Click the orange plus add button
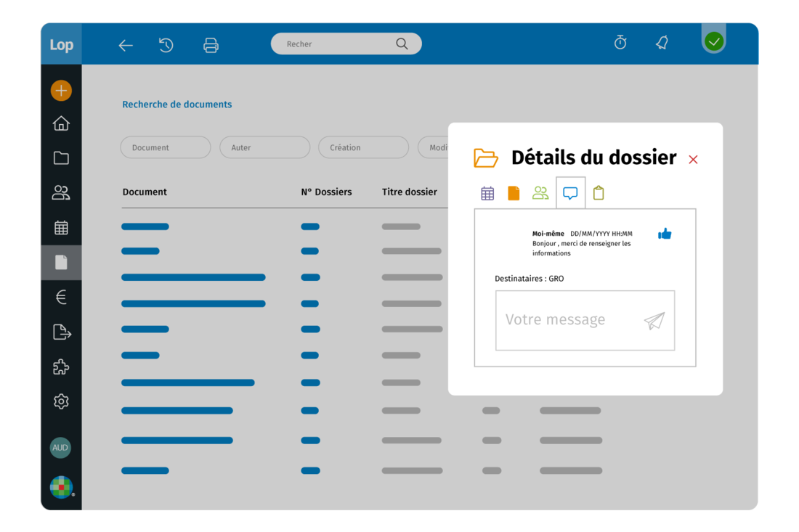Viewport: 799px width, 532px height. click(x=61, y=91)
